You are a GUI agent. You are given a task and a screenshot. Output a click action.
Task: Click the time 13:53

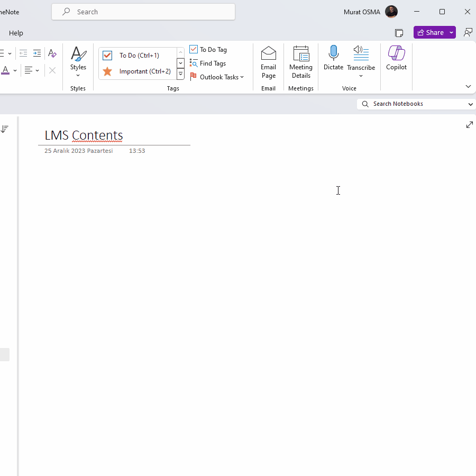[137, 151]
